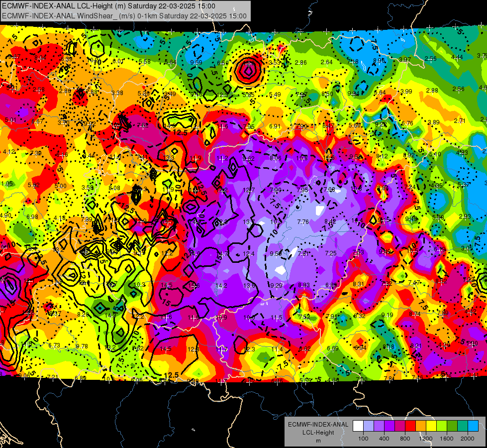Screen dimensions: 487x448
Task: Click the wind shear value 5.64
Action: tap(171, 62)
